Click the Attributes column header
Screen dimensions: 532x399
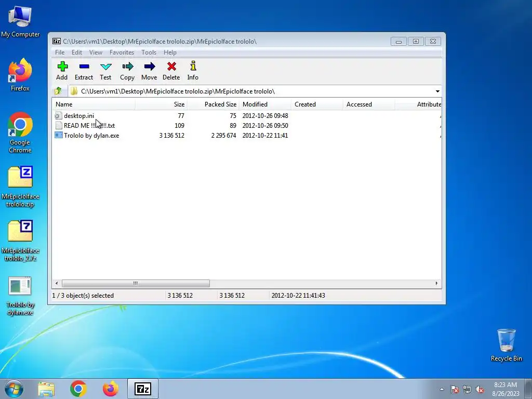418,104
